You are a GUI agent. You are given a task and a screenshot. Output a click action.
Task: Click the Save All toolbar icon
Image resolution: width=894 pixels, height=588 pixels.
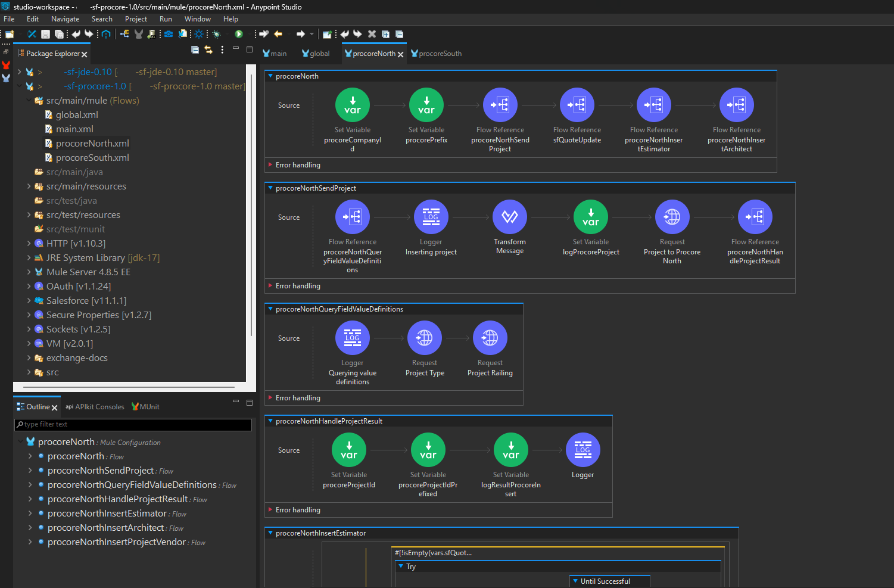tap(60, 34)
